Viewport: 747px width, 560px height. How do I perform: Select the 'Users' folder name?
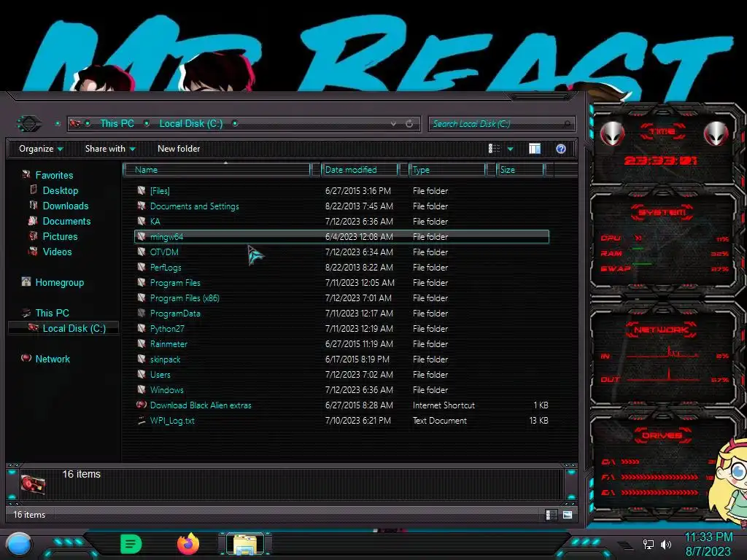[160, 374]
